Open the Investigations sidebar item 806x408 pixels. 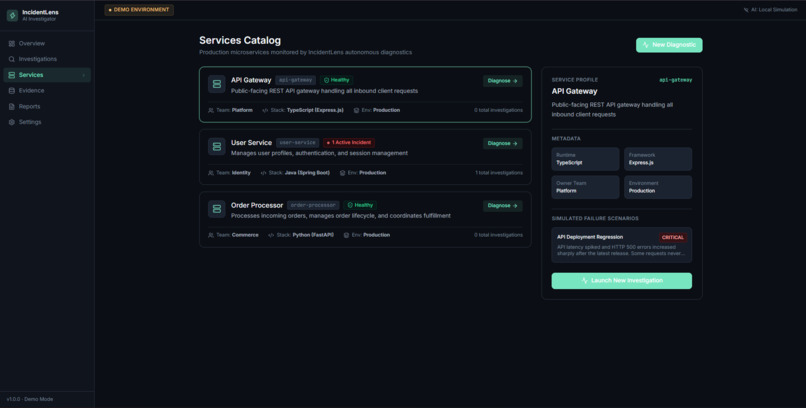coord(47,59)
